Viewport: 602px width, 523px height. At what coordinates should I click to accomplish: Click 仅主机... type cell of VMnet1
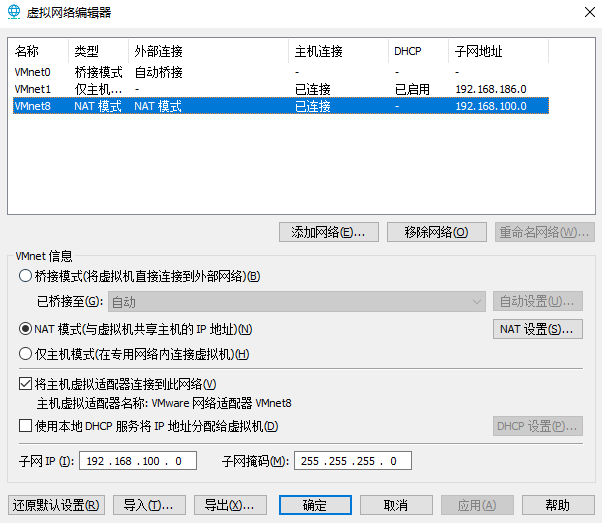(98, 89)
